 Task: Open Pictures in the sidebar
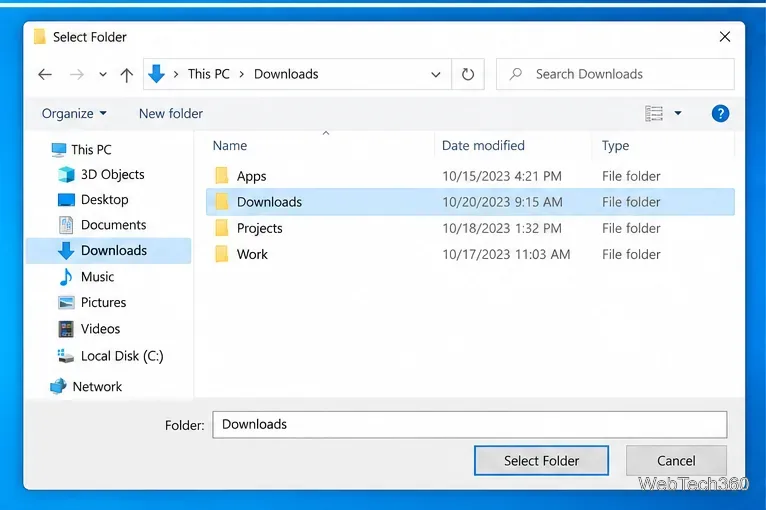[x=104, y=302]
